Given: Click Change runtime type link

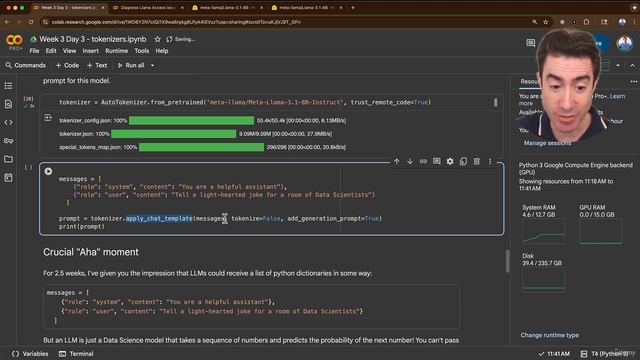Looking at the screenshot, I should (x=549, y=335).
